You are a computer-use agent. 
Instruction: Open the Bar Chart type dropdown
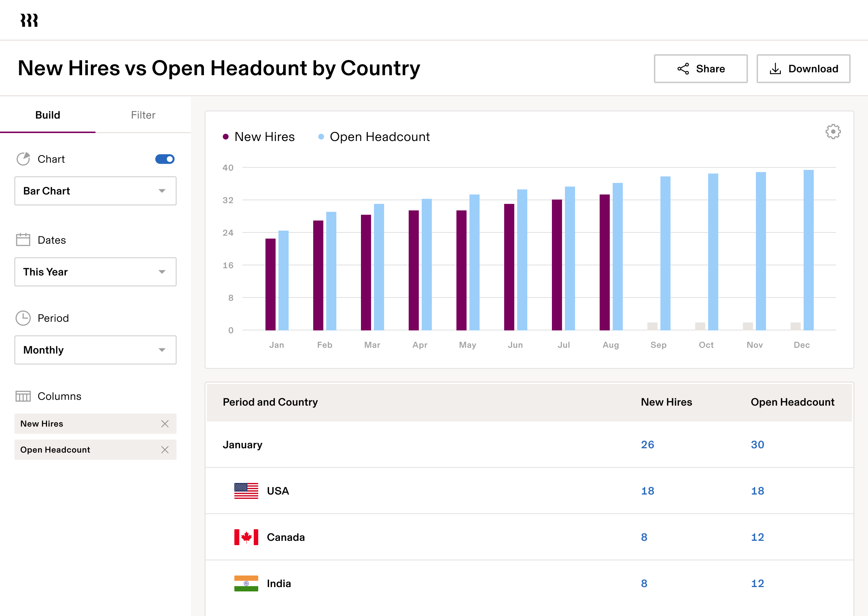tap(95, 191)
